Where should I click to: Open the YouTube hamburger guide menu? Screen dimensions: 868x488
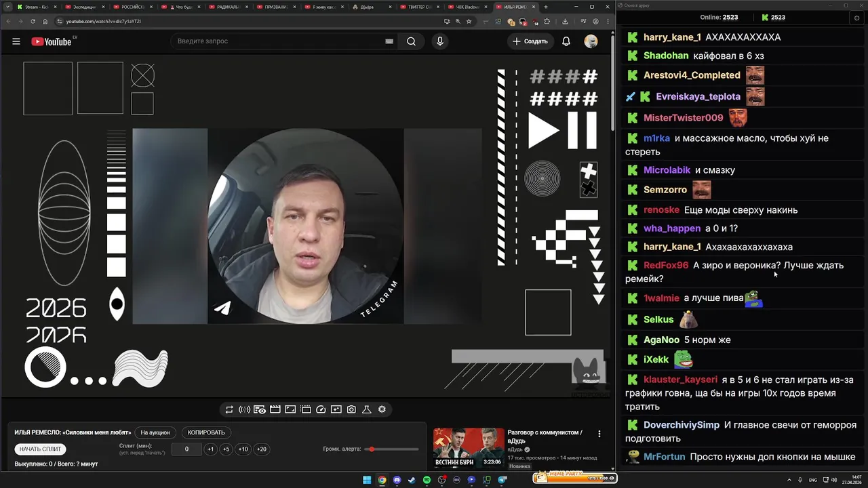[x=16, y=41]
